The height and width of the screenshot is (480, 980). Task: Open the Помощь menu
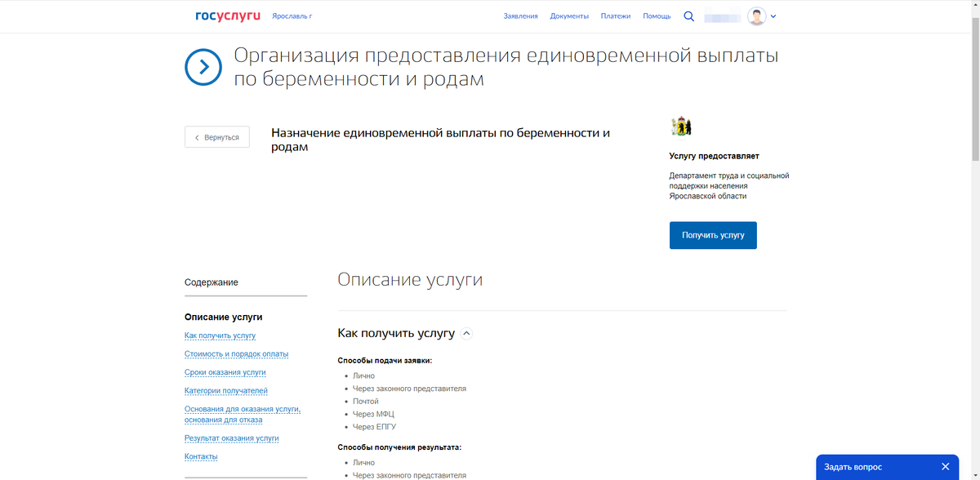pyautogui.click(x=657, y=16)
